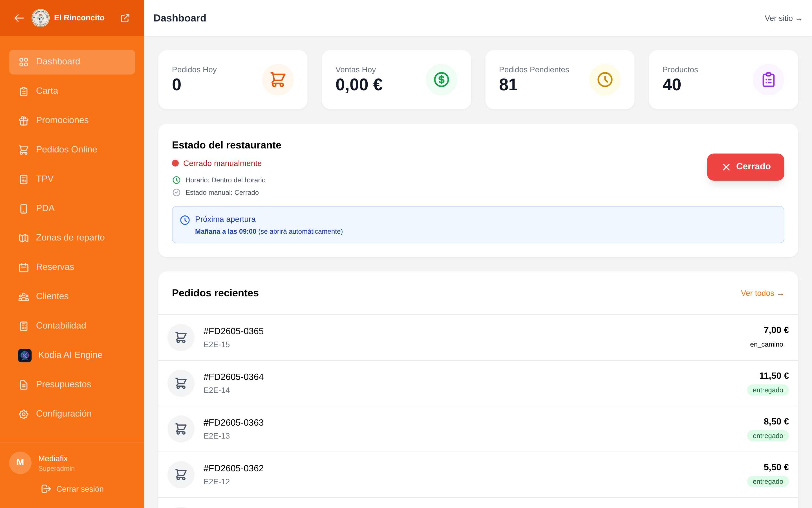The height and width of the screenshot is (508, 812).
Task: Go to Zonas de reparto
Action: [72, 238]
